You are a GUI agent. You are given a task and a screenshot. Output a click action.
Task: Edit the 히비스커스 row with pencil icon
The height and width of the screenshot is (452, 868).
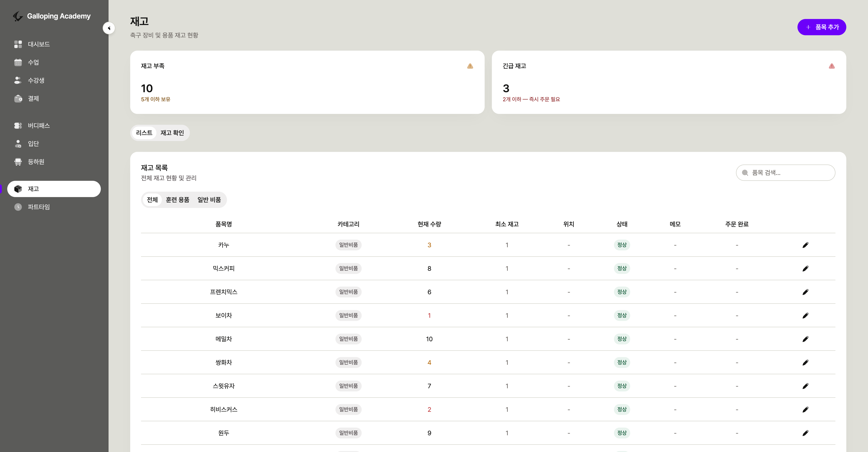tap(805, 410)
